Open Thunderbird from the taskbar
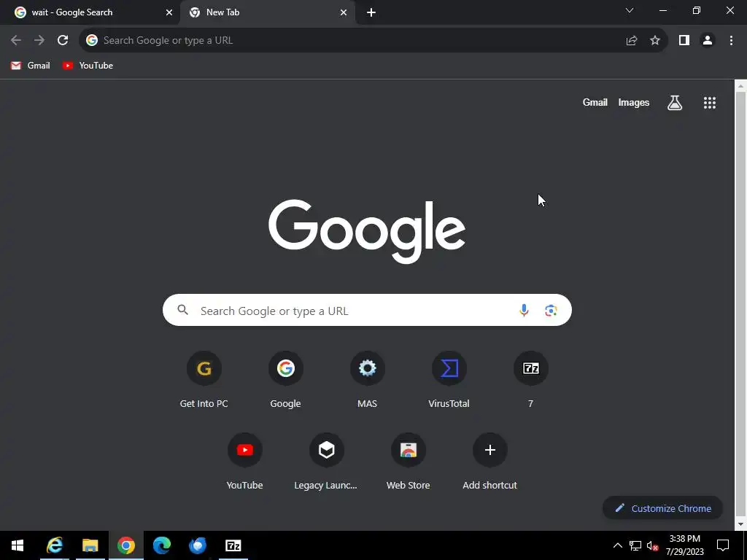The image size is (747, 560). 197,545
